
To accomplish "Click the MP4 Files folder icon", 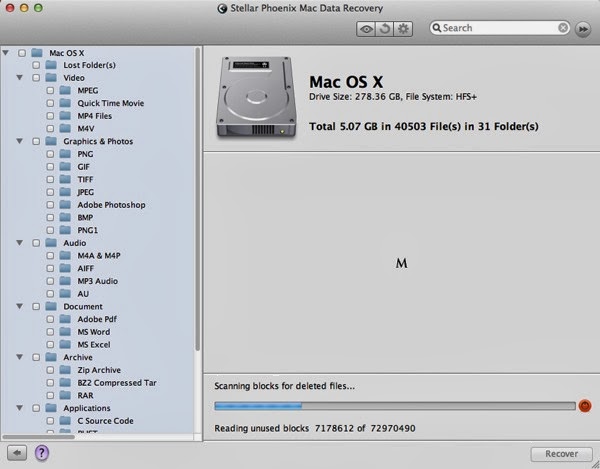I will click(65, 116).
